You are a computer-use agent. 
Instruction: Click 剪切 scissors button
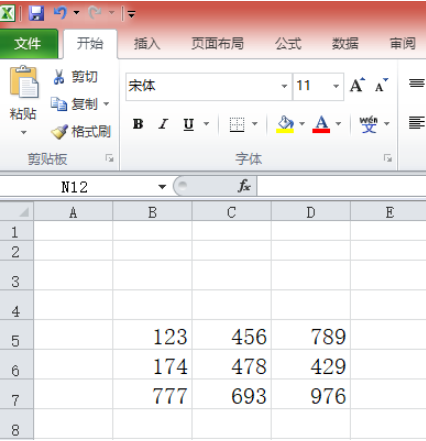(x=75, y=77)
